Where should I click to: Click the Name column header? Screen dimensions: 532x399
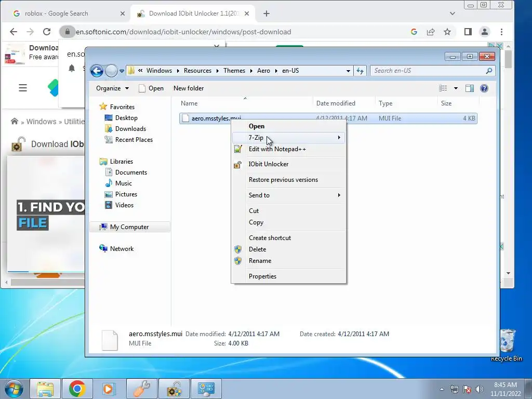(x=245, y=103)
